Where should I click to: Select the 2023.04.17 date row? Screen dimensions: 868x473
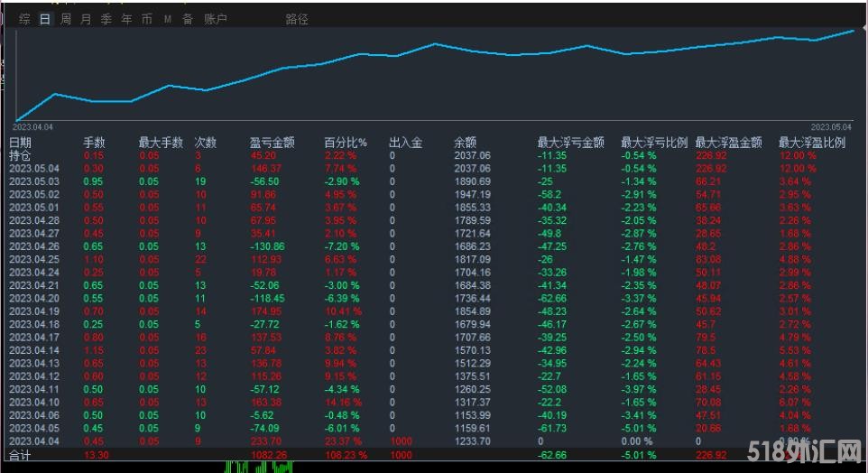tap(33, 338)
